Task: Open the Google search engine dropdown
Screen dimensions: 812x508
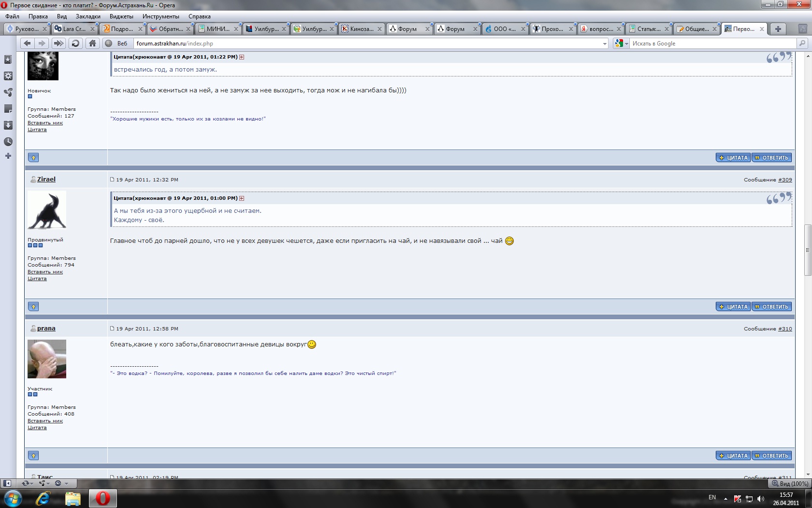Action: [622, 44]
